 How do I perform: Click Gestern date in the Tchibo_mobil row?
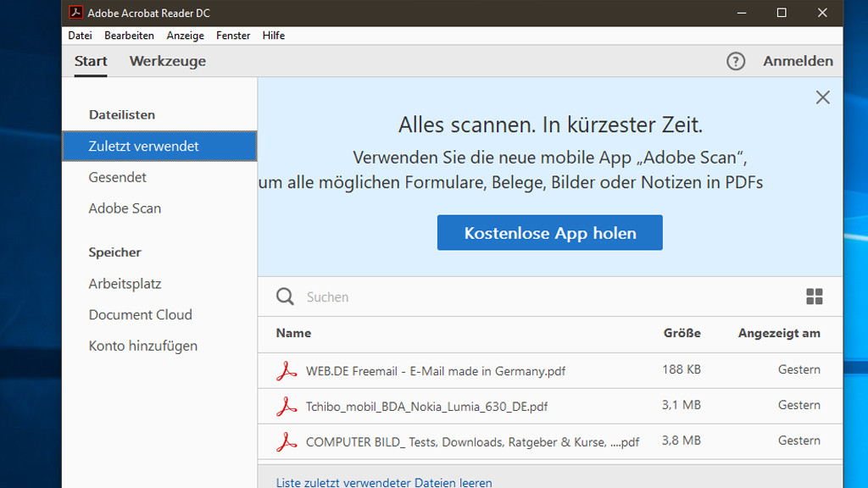point(798,405)
